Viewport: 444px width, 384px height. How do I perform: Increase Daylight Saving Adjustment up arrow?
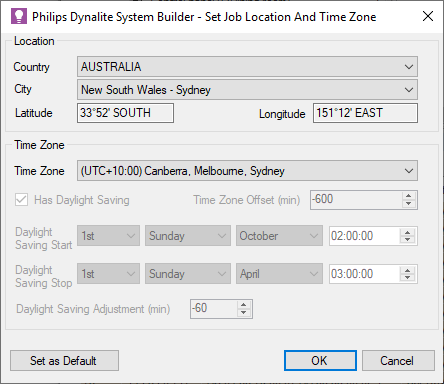[x=244, y=305]
